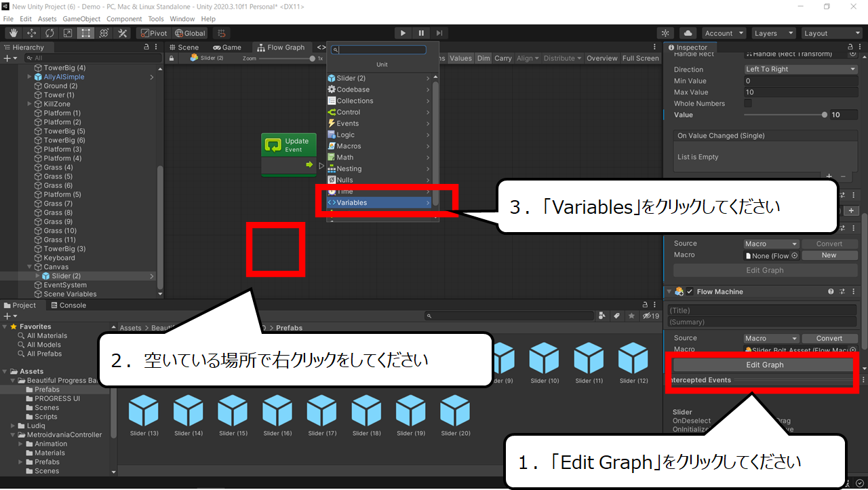
Task: Click the unit search field
Action: (378, 50)
